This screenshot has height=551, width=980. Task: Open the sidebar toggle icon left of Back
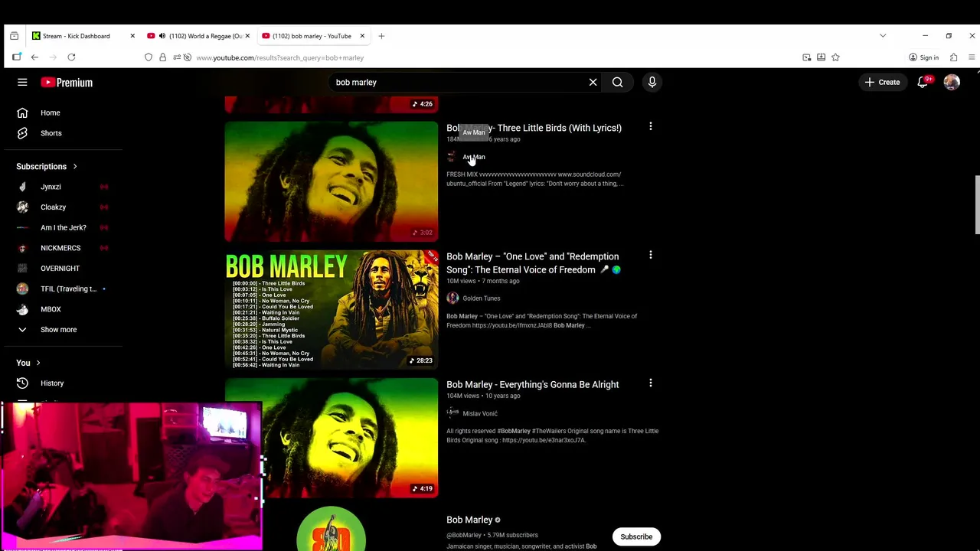tap(17, 57)
